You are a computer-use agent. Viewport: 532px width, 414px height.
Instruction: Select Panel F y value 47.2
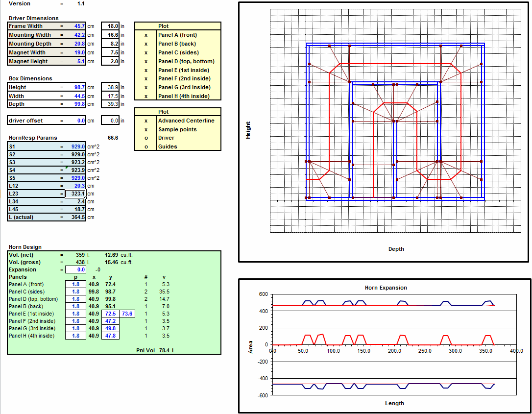[111, 321]
